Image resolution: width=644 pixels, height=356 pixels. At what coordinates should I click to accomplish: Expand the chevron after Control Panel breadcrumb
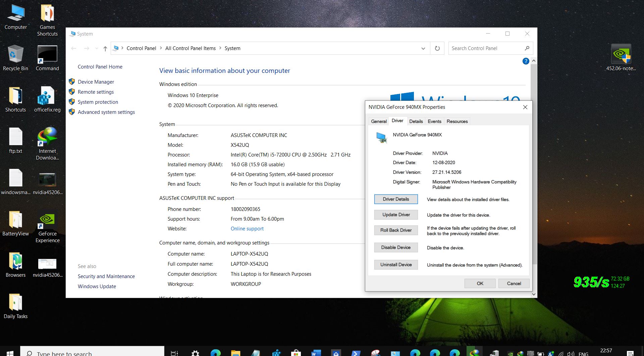(161, 48)
